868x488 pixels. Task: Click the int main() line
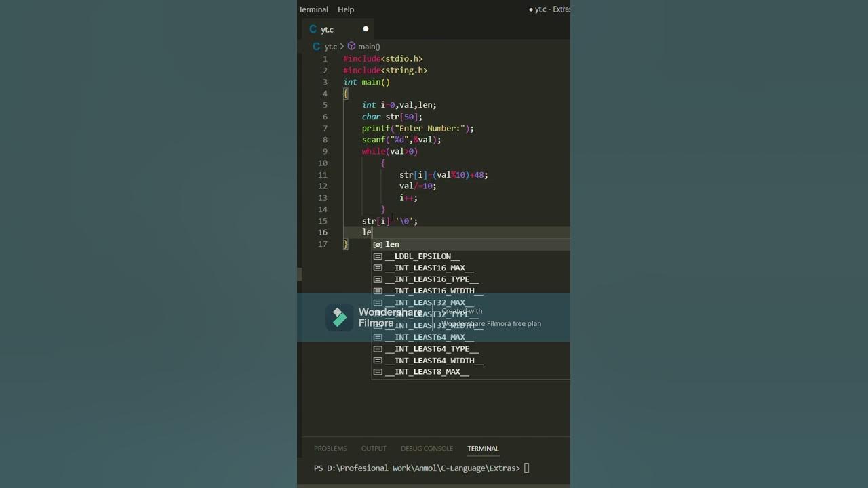(x=366, y=82)
